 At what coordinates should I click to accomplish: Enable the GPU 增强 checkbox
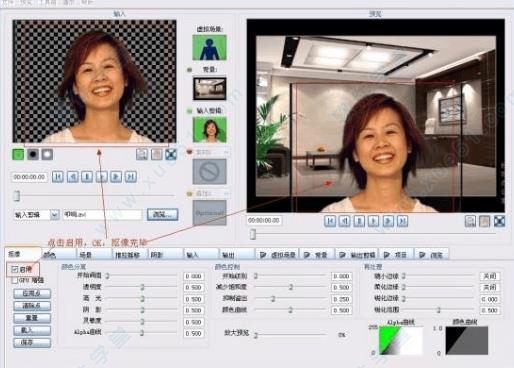pyautogui.click(x=14, y=280)
